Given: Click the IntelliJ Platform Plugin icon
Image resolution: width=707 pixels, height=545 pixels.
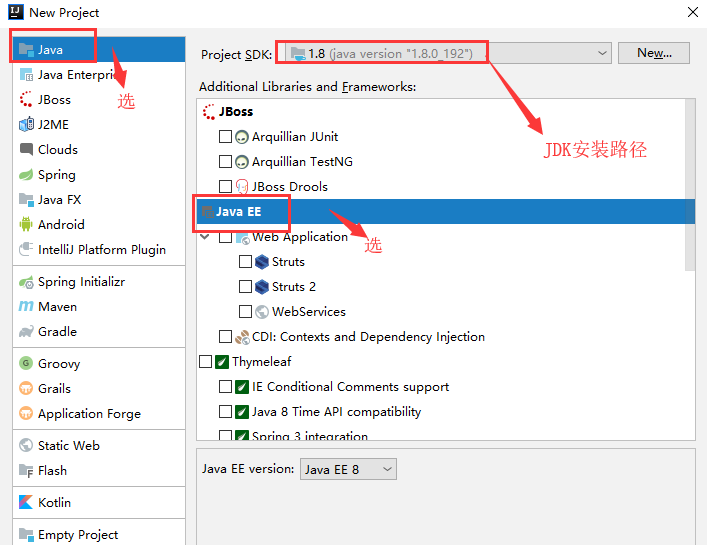Looking at the screenshot, I should pos(26,249).
